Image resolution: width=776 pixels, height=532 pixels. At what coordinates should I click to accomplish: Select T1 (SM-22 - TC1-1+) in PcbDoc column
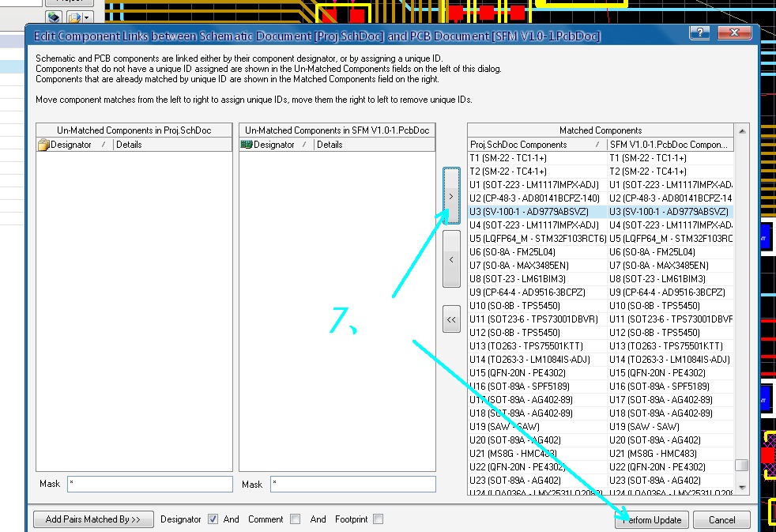pos(671,158)
